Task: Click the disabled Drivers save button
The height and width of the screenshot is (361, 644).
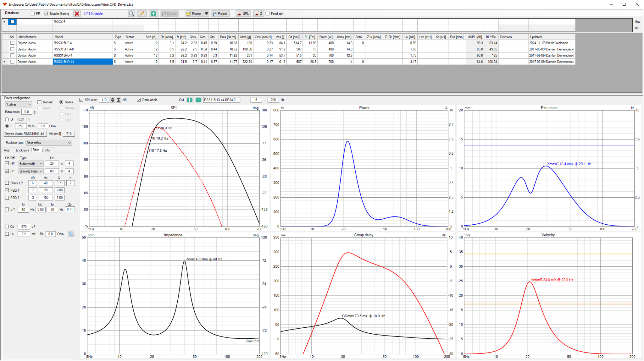Action: pyautogui.click(x=169, y=14)
